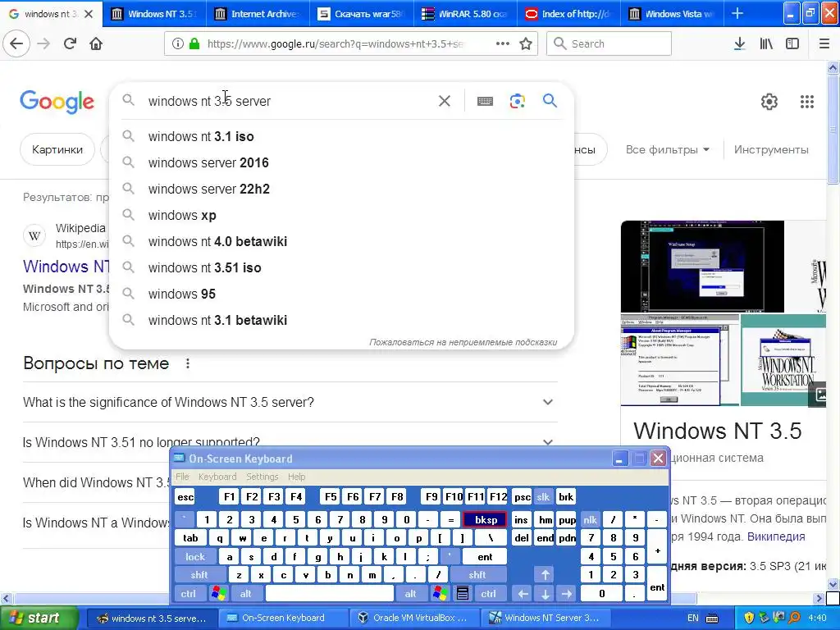Open the Setup screenshot thumbnail in knowledge panel
The height and width of the screenshot is (630, 840).
point(702,267)
